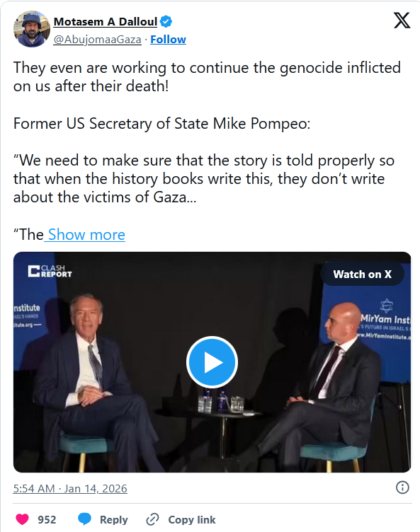Click the chain link copy icon
The width and height of the screenshot is (420, 532).
click(152, 519)
